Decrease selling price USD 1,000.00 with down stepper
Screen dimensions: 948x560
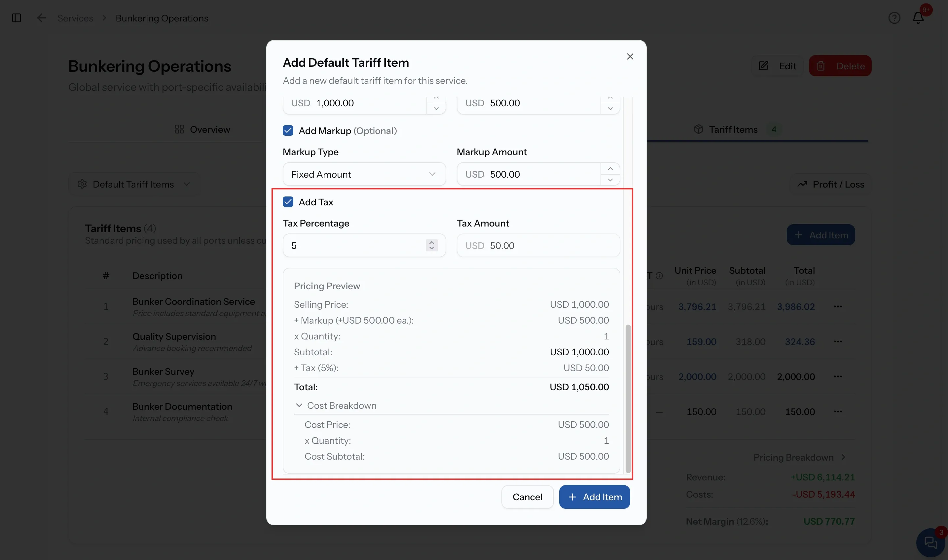click(436, 109)
